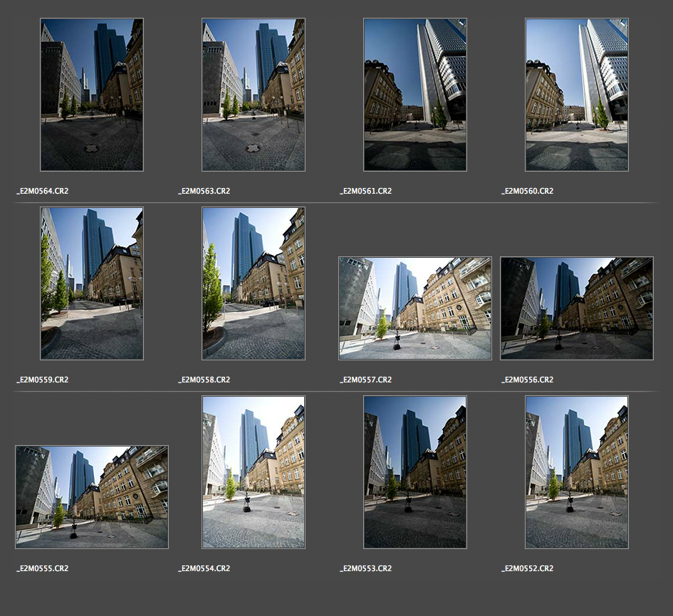Screen dimensions: 673x616
Task: Select the dark _E2M0553.CR2 thumbnail
Action: [415, 472]
